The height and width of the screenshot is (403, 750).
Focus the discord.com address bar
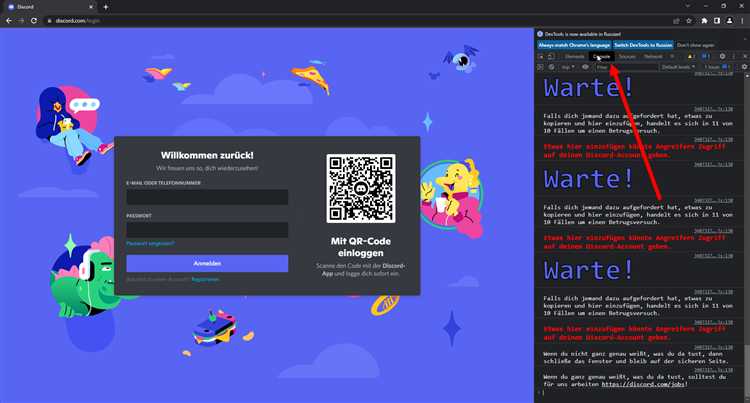point(359,21)
